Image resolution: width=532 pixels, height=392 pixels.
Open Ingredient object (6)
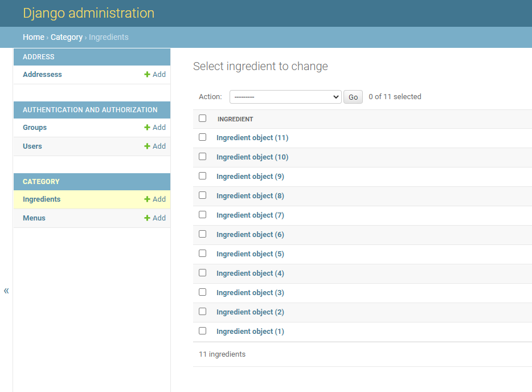click(x=251, y=235)
